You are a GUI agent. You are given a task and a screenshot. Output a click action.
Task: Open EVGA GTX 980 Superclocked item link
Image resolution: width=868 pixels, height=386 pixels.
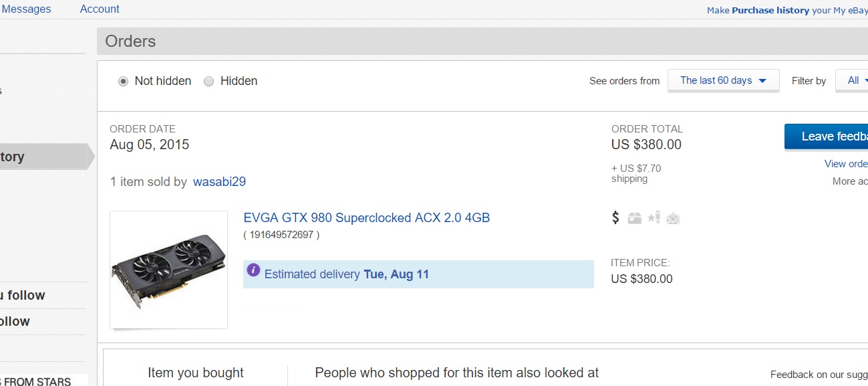coord(367,217)
